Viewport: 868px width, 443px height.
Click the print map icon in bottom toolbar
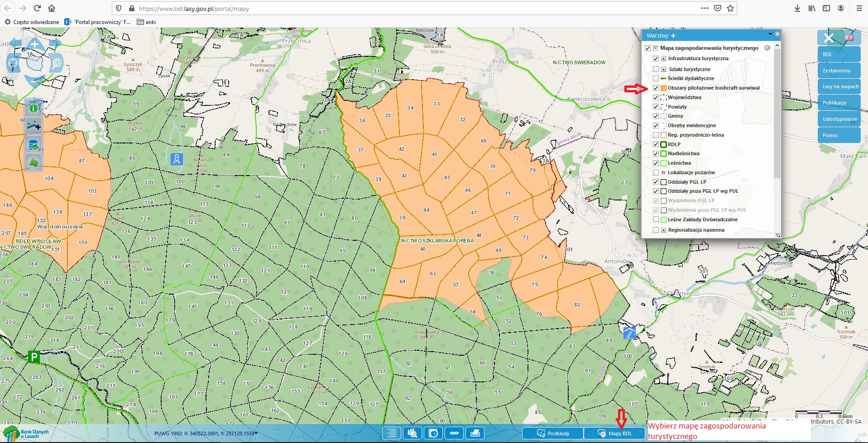pos(475,433)
